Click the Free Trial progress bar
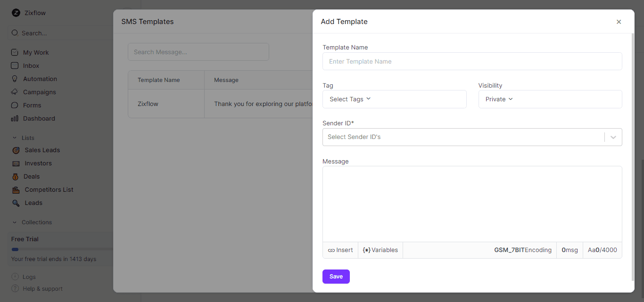 [x=61, y=249]
